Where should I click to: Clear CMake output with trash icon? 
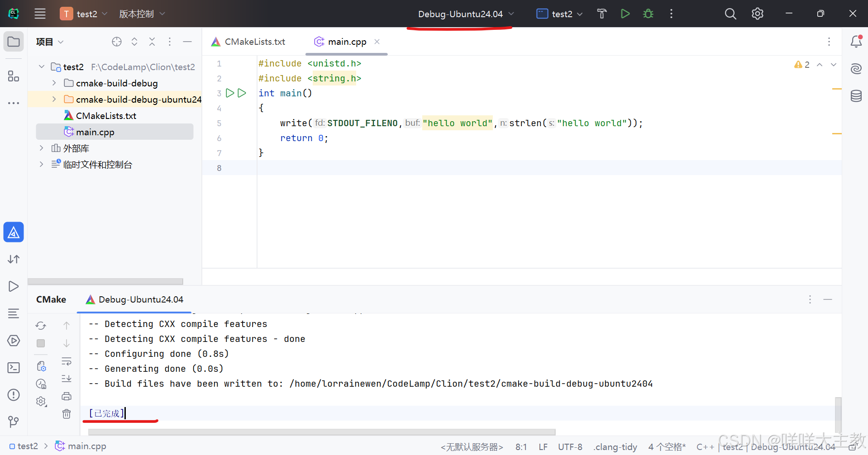67,414
